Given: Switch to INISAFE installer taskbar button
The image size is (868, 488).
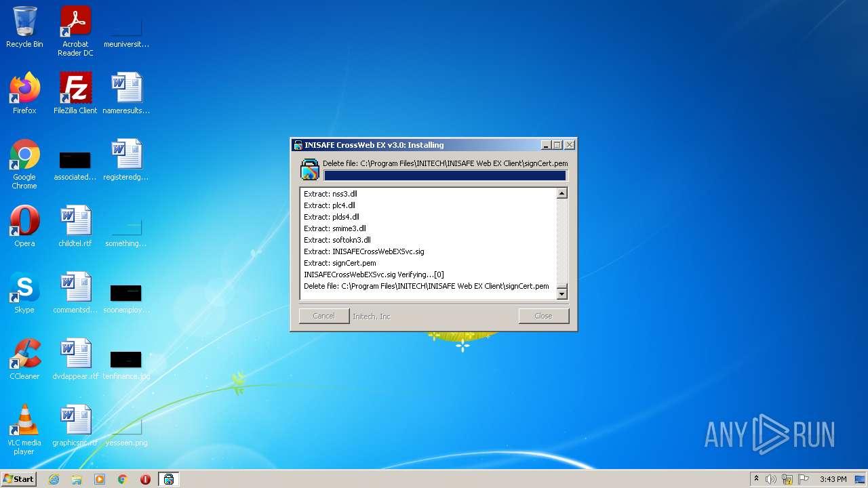Looking at the screenshot, I should (x=168, y=479).
